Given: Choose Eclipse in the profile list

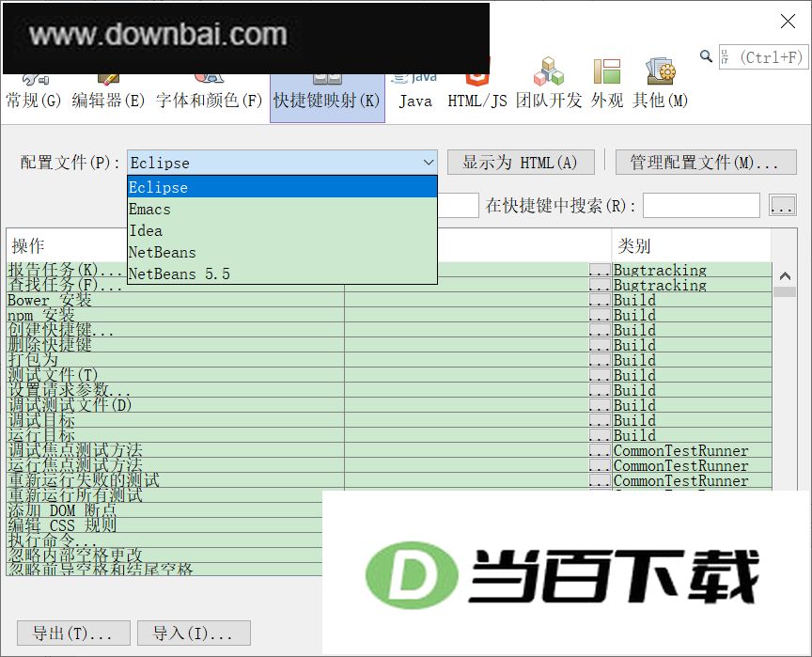Looking at the screenshot, I should pos(282,187).
